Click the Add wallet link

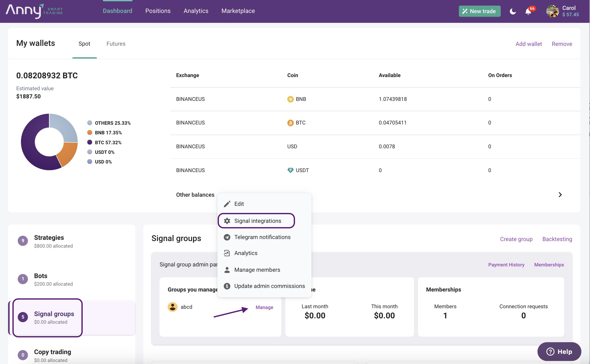click(x=529, y=44)
